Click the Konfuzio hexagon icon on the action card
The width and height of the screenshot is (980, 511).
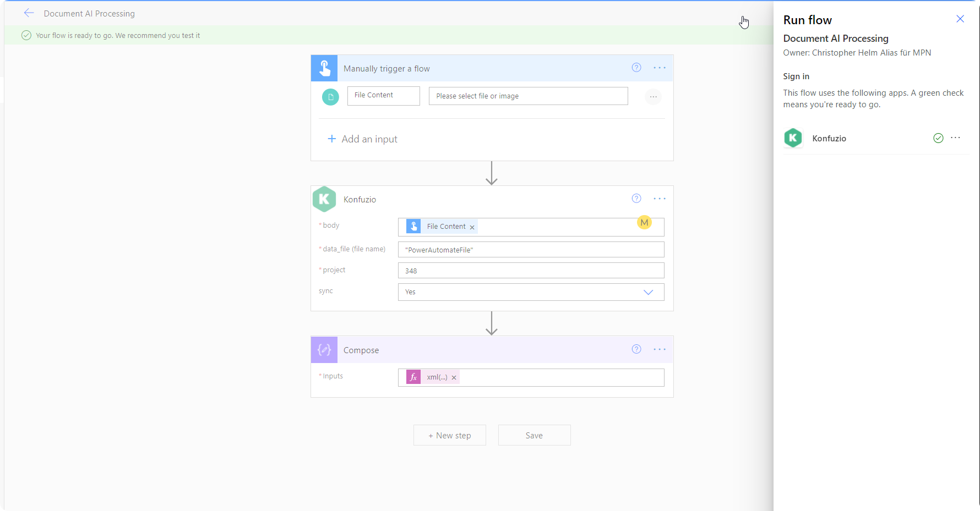[324, 199]
